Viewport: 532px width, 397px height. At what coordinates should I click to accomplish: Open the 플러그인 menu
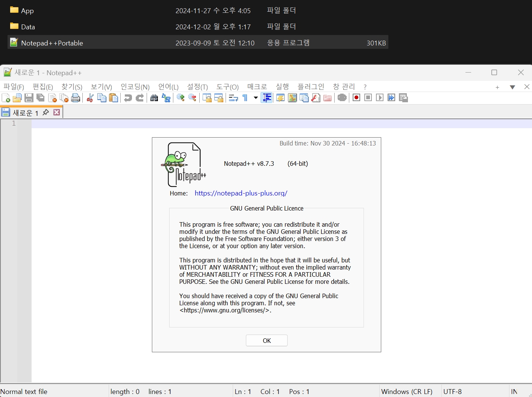(x=311, y=87)
